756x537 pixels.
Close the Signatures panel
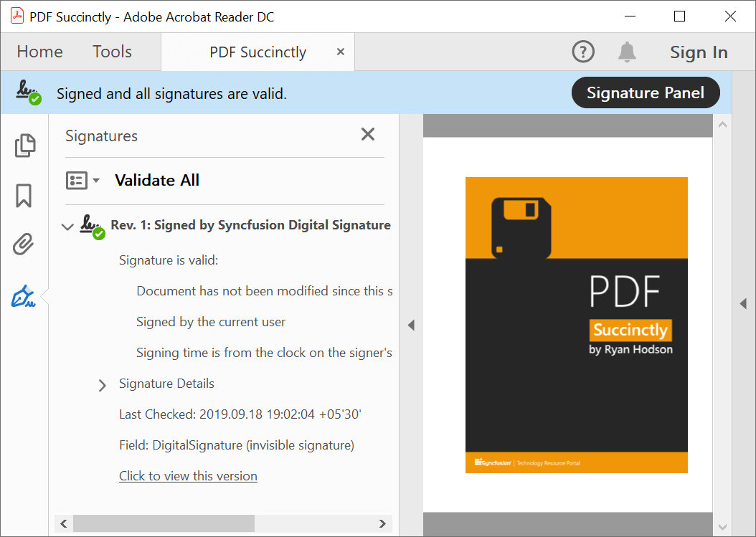(x=368, y=134)
